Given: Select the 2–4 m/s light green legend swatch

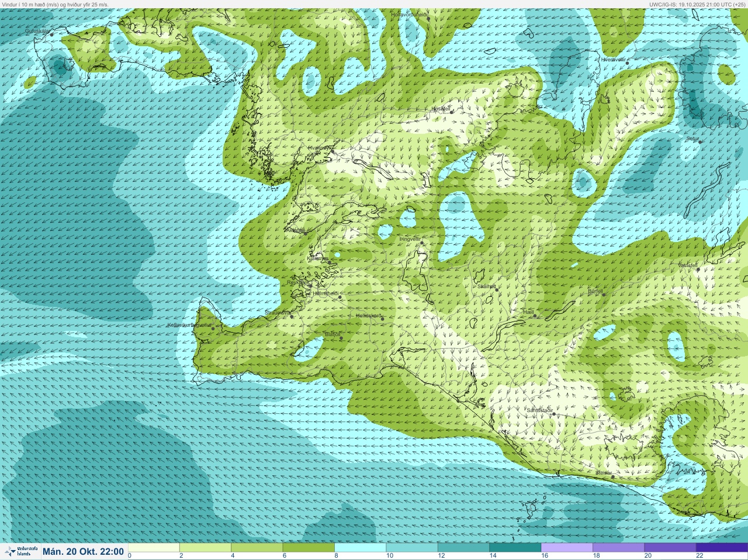Looking at the screenshot, I should (206, 548).
